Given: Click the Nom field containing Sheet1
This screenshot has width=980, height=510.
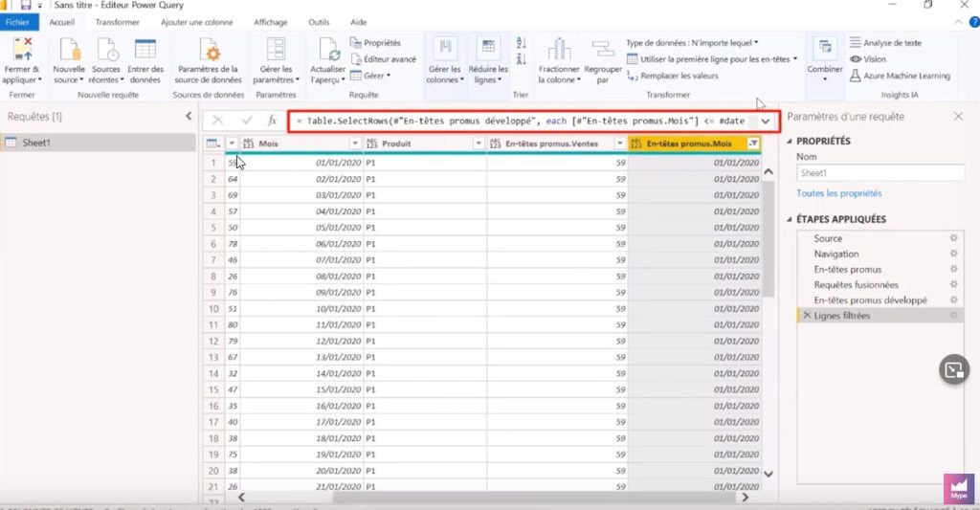Looking at the screenshot, I should (x=880, y=173).
